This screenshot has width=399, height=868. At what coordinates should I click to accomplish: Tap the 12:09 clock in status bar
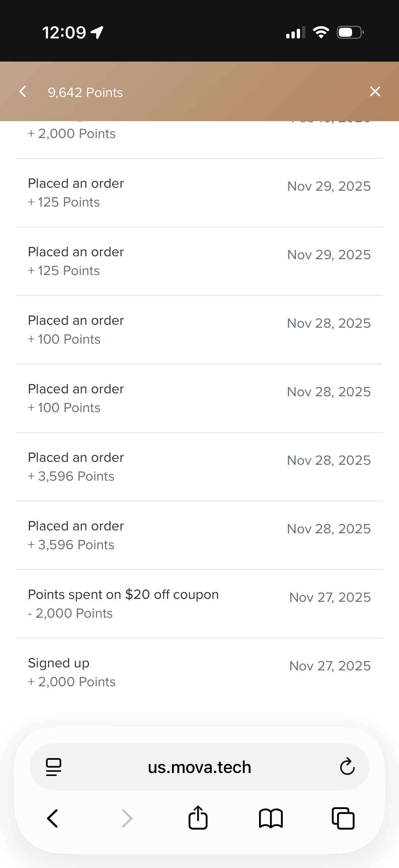tap(64, 33)
